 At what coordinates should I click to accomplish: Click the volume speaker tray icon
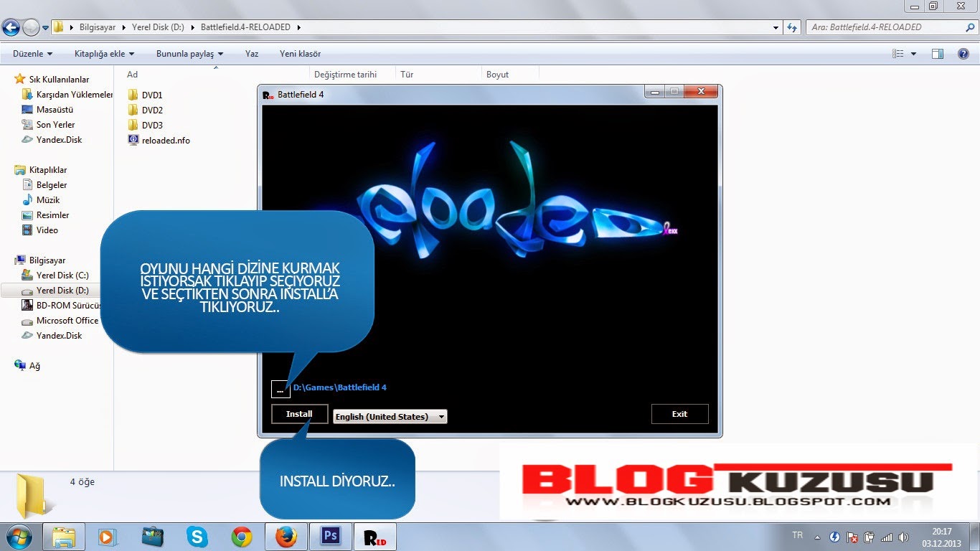903,537
